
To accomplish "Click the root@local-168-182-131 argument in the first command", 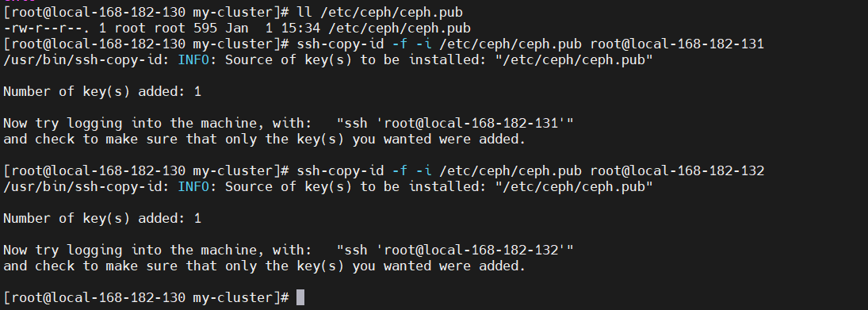I will [677, 44].
